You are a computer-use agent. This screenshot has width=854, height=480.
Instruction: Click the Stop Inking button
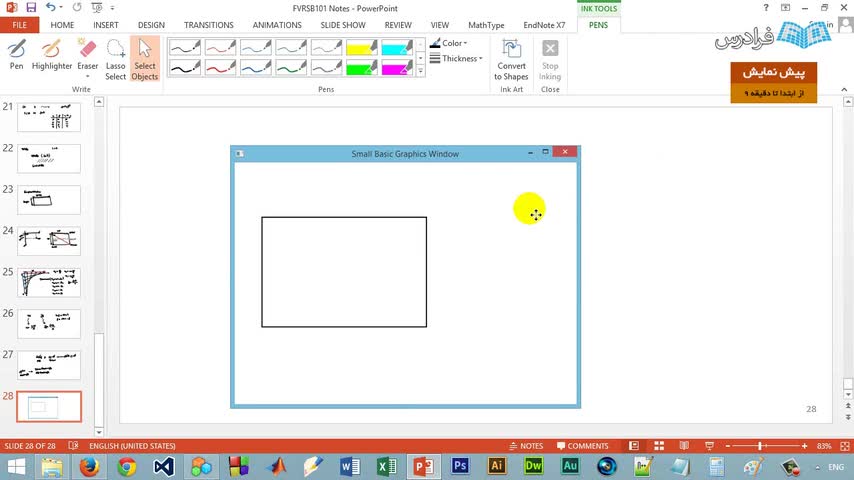pyautogui.click(x=550, y=60)
